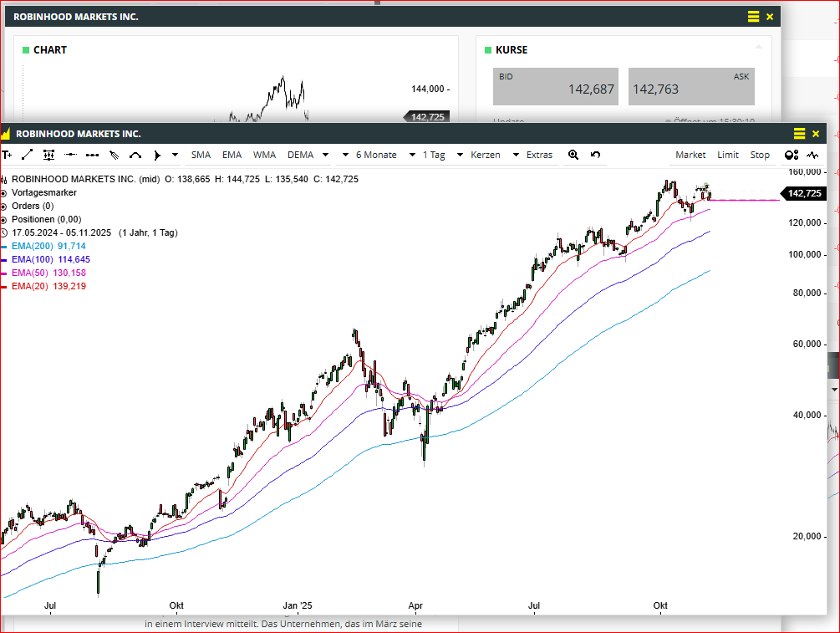Click the Limit order button
840x633 pixels.
point(728,155)
